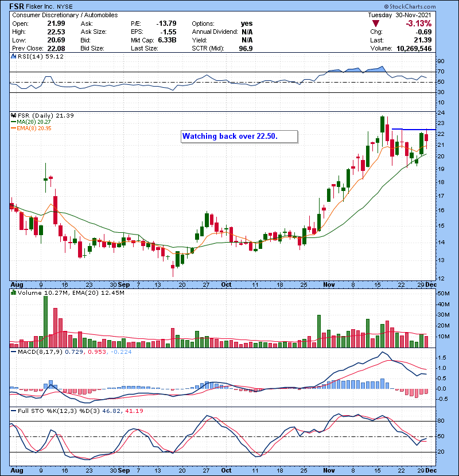Image resolution: width=459 pixels, height=476 pixels.
Task: Click the Mkt Cap value 6.33B
Action: [x=167, y=40]
